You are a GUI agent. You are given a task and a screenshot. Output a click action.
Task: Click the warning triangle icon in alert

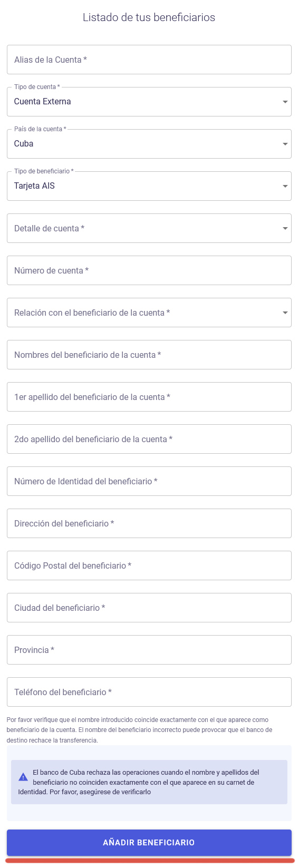(23, 777)
